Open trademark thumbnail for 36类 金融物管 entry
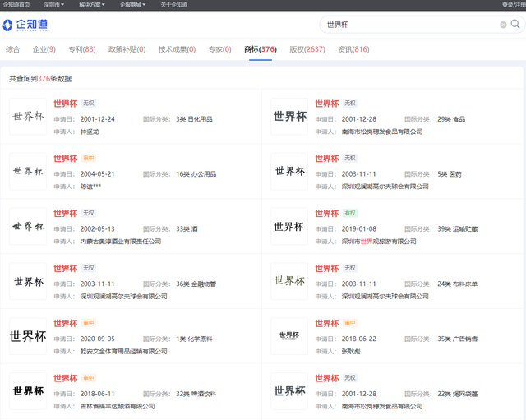This screenshot has width=526, height=420. tap(28, 281)
